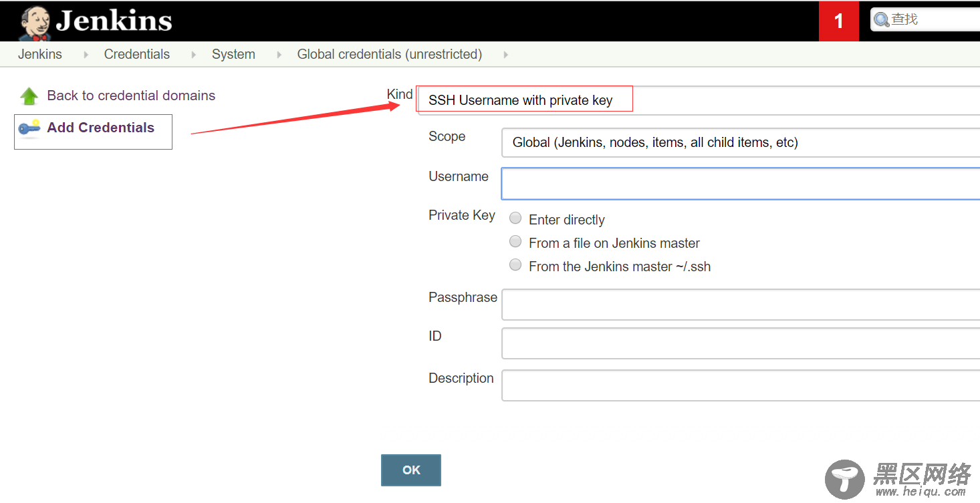
Task: Click the Username label text
Action: tap(459, 176)
